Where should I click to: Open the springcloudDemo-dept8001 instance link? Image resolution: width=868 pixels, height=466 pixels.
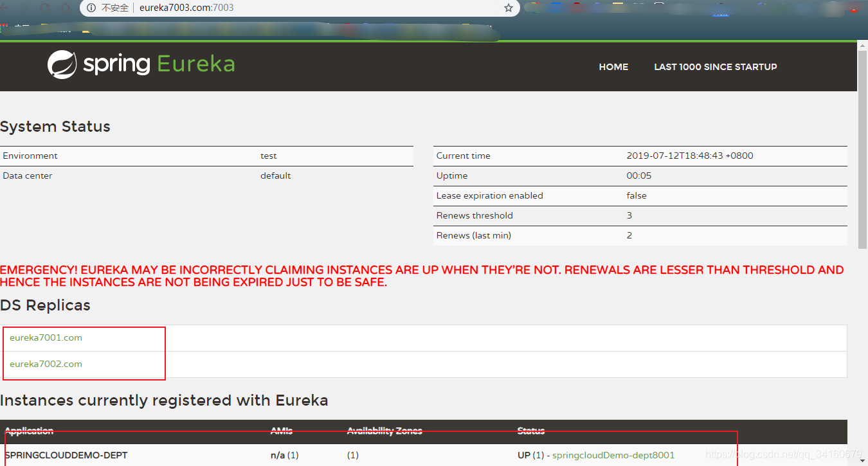[613, 455]
